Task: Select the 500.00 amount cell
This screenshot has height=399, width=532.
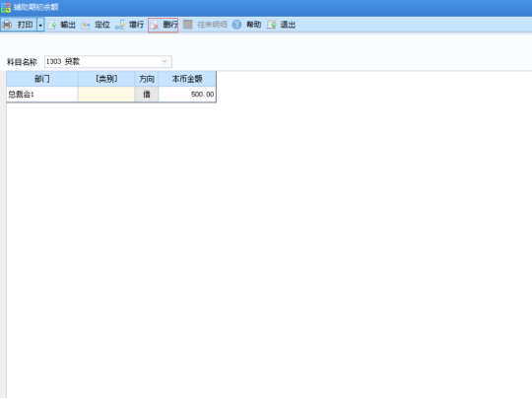Action: (187, 95)
